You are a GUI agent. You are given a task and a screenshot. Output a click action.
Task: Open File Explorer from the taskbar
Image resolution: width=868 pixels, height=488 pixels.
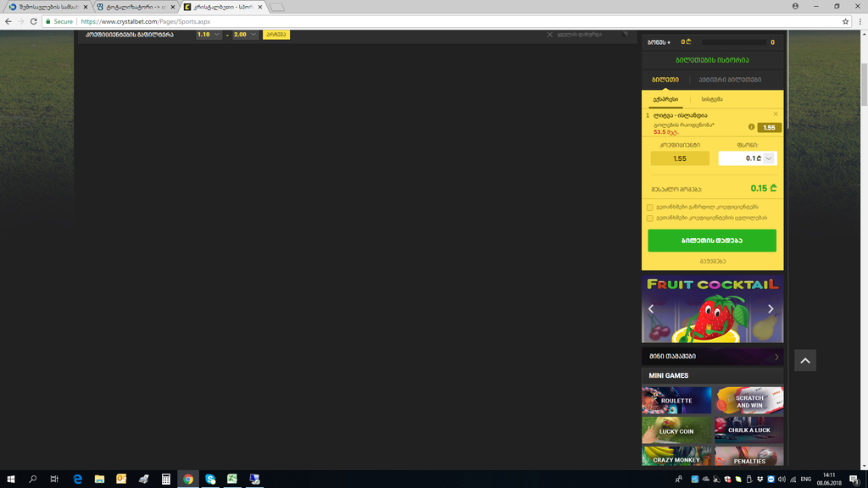[x=100, y=480]
